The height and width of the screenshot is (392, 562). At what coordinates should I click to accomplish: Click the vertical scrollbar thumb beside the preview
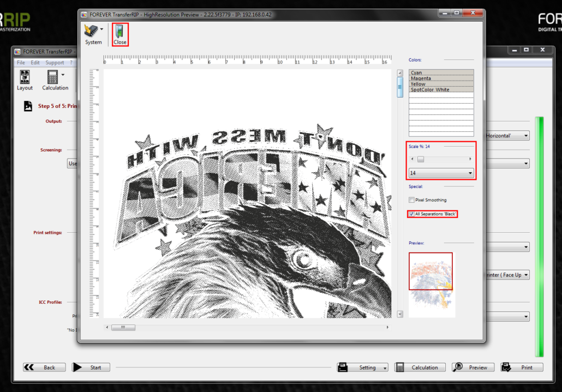400,87
